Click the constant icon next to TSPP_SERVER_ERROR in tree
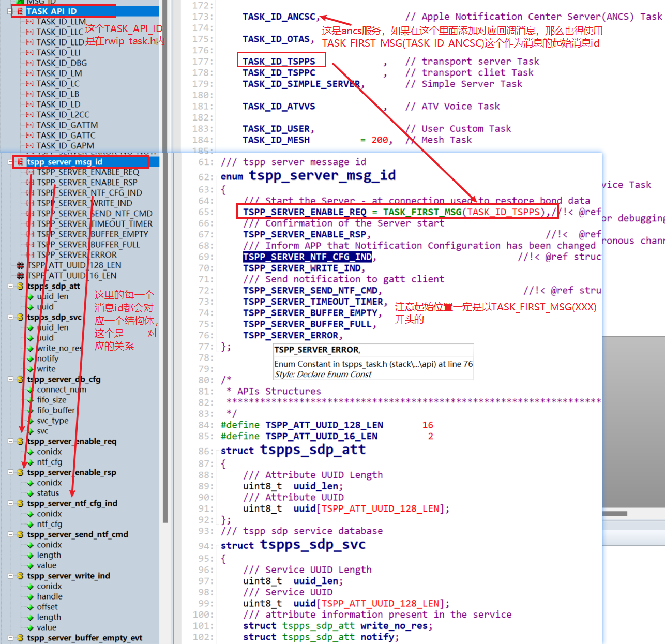 [x=30, y=255]
